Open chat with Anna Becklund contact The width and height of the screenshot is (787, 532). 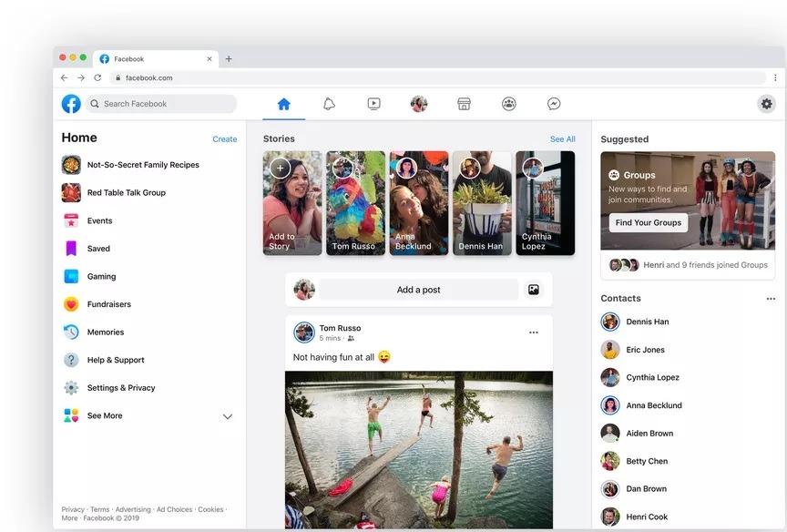[x=642, y=405]
